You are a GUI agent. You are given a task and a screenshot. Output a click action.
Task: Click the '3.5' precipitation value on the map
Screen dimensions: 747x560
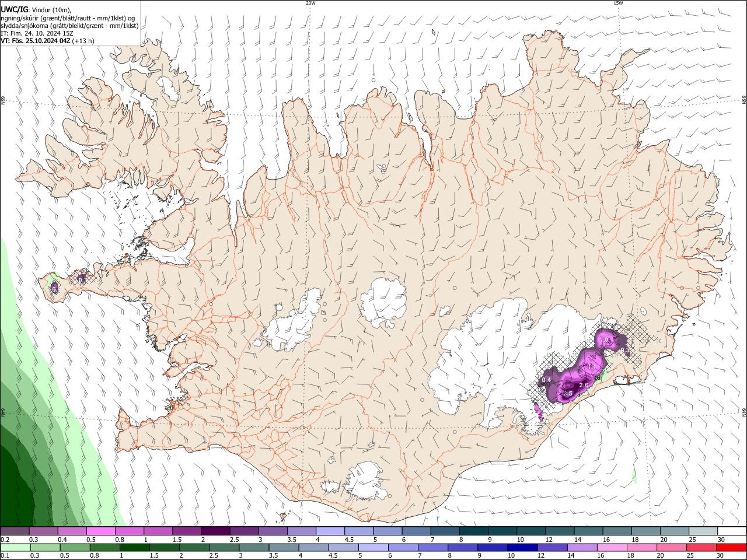click(x=568, y=394)
